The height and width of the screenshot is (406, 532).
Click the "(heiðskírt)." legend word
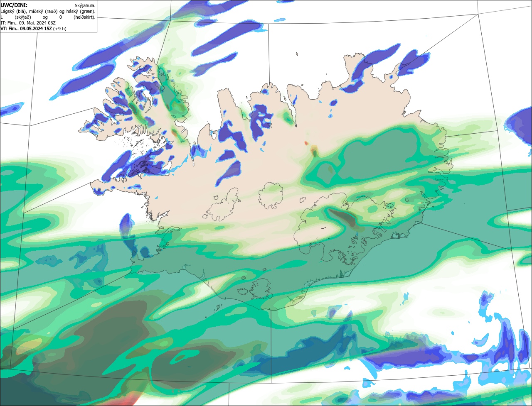point(84,17)
